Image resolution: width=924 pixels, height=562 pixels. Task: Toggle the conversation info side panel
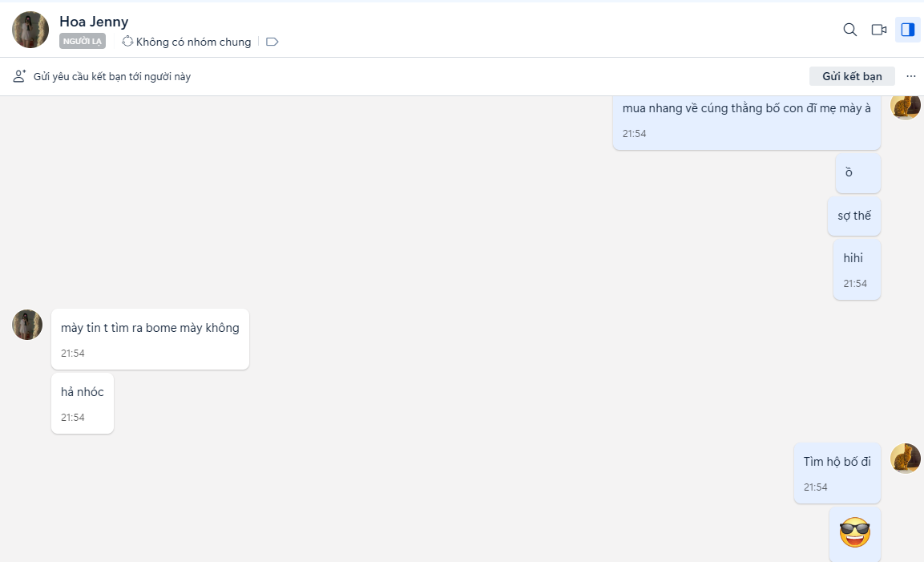(x=908, y=30)
